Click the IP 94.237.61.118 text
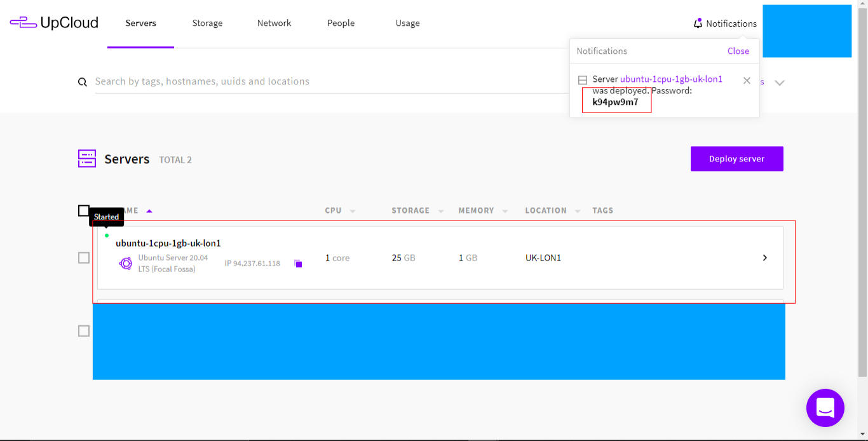The image size is (868, 441). (x=252, y=264)
